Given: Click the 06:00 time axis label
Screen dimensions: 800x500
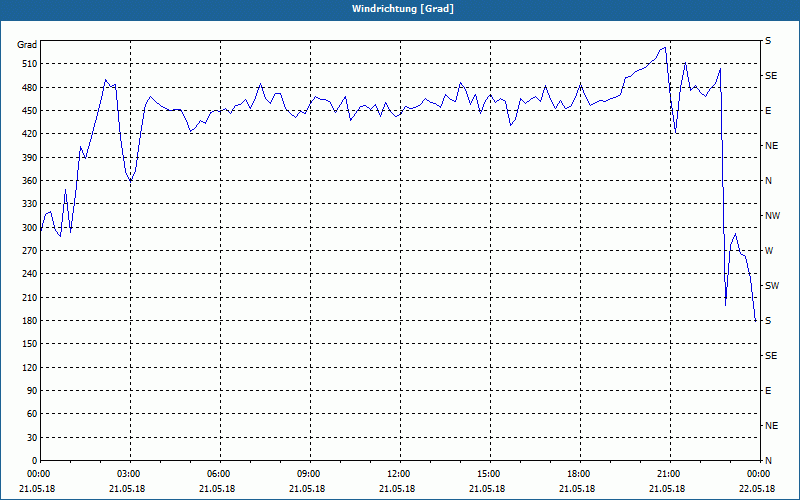Looking at the screenshot, I should click(x=220, y=474).
